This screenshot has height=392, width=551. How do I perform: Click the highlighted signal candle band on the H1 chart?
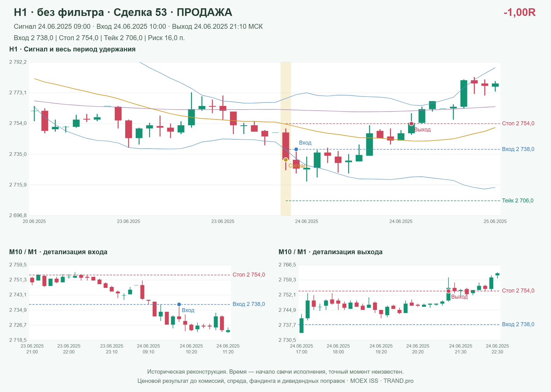pyautogui.click(x=286, y=139)
